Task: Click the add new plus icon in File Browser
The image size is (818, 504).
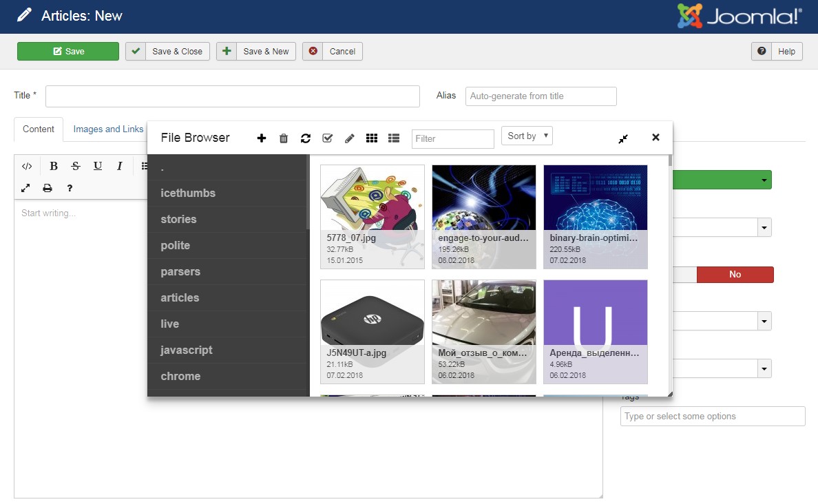Action: point(262,138)
